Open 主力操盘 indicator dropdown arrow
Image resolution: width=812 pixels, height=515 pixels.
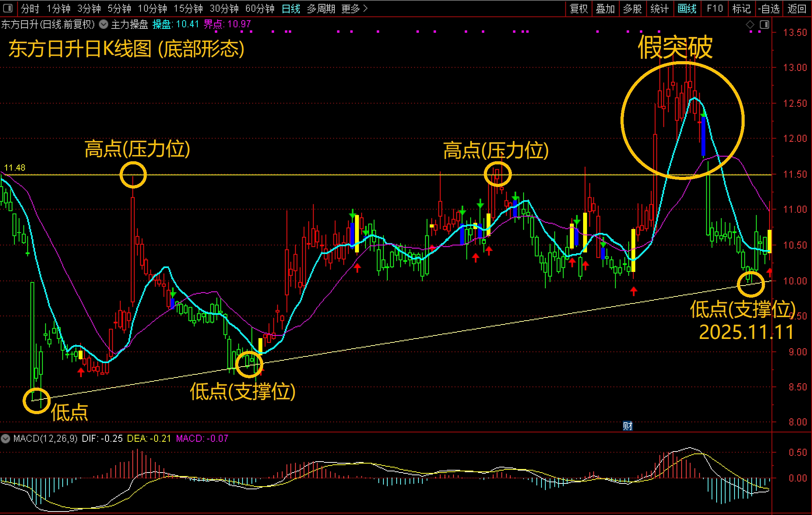pyautogui.click(x=104, y=25)
